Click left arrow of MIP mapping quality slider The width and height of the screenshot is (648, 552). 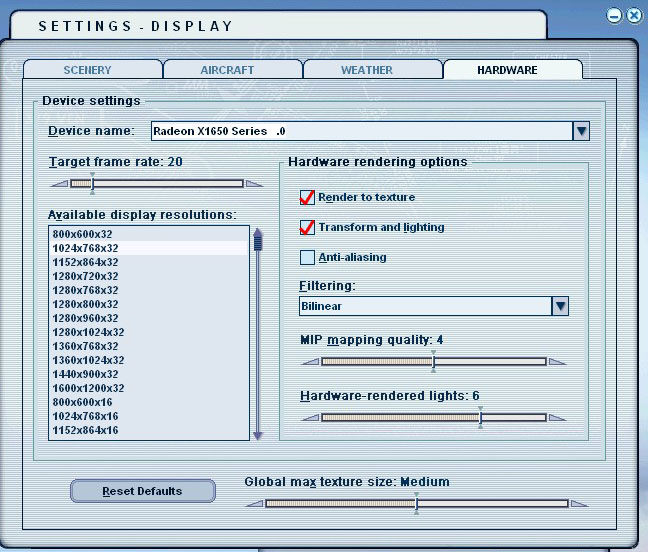(309, 362)
